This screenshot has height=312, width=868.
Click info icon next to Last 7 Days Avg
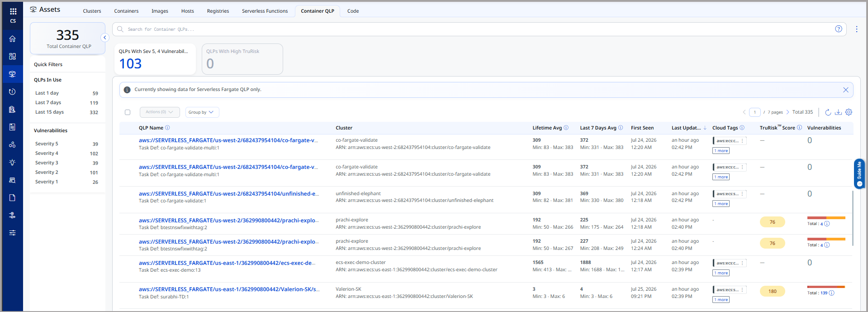pos(621,128)
